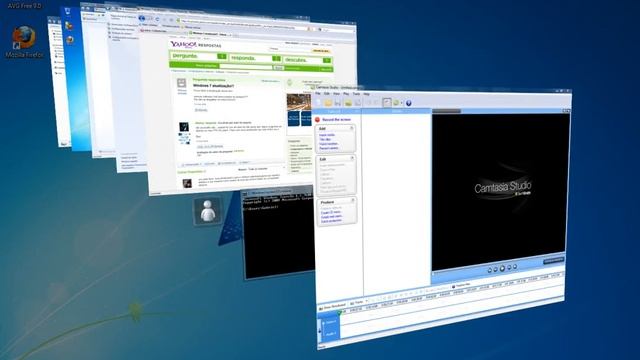Click the back button in the browser window
The width and height of the screenshot is (640, 360).
142,18
